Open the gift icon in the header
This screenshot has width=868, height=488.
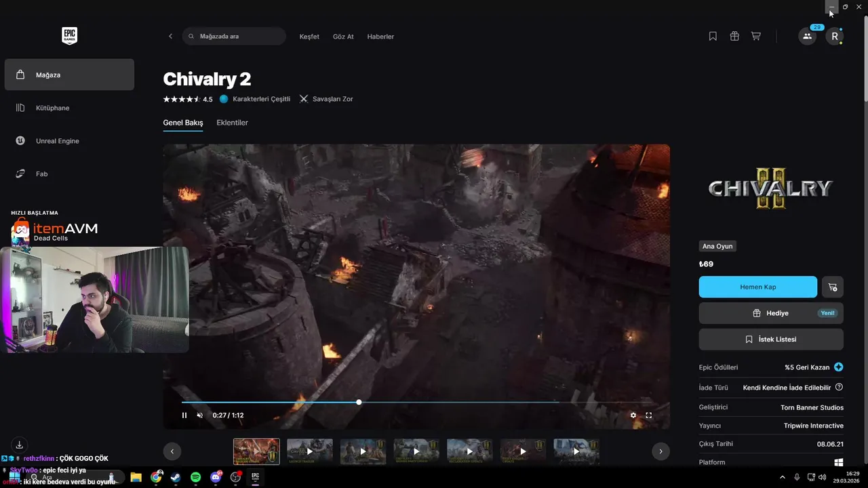point(734,37)
